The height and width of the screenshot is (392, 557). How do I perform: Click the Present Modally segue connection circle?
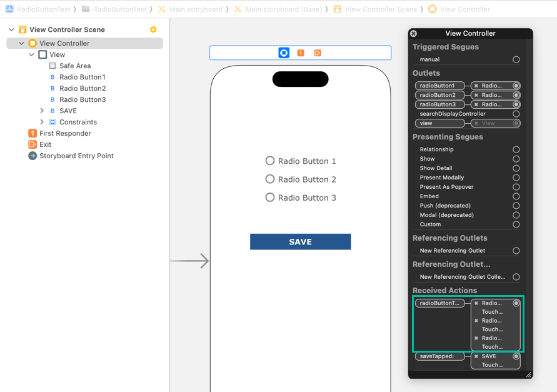point(516,178)
